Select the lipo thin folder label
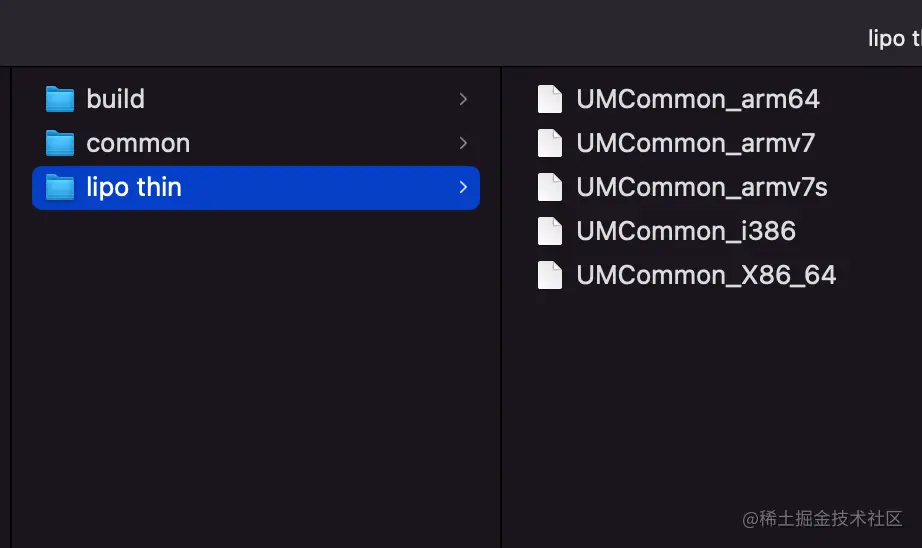Screen dimensions: 922x548 pyautogui.click(x=134, y=187)
